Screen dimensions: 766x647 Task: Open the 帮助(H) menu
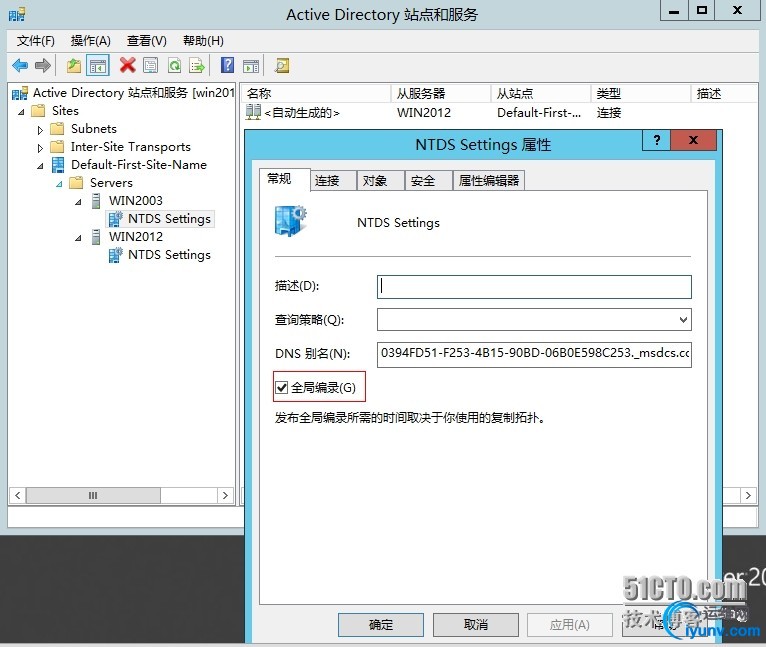[x=203, y=41]
